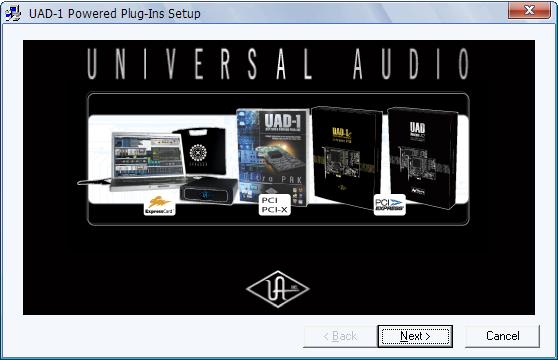Click the UAD-1 Powered Plug-Ins Setup title

pos(115,14)
